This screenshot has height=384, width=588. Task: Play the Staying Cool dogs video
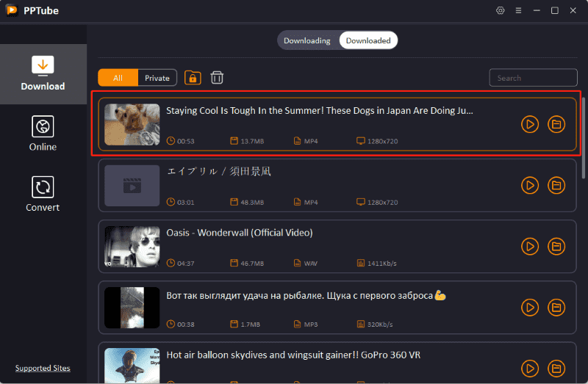pyautogui.click(x=530, y=124)
